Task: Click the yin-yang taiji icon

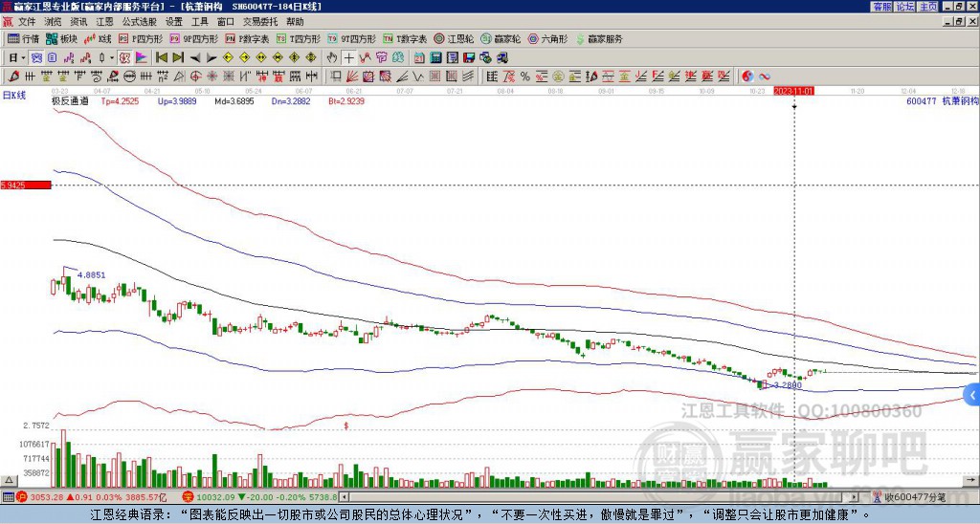Action: (747, 76)
